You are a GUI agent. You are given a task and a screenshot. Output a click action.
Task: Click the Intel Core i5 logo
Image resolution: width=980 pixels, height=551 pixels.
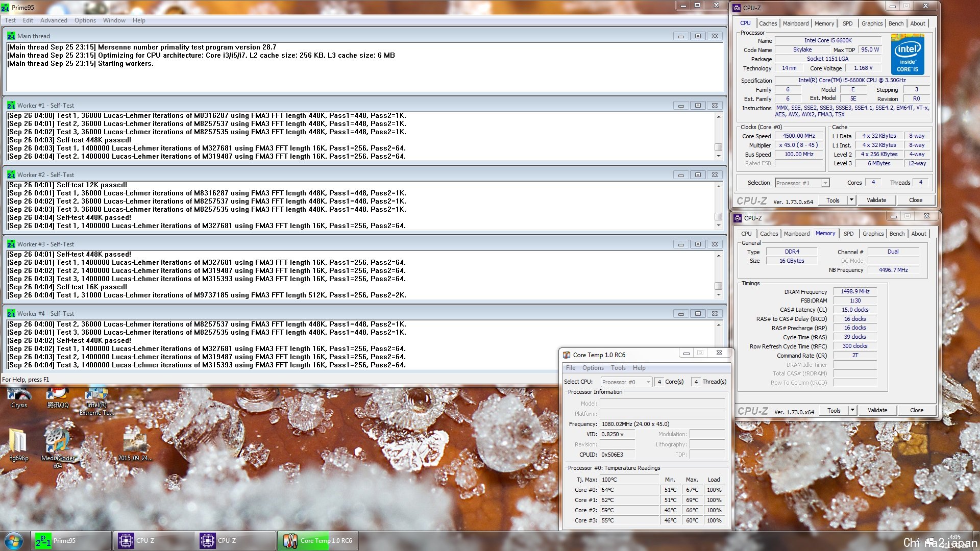pos(908,54)
